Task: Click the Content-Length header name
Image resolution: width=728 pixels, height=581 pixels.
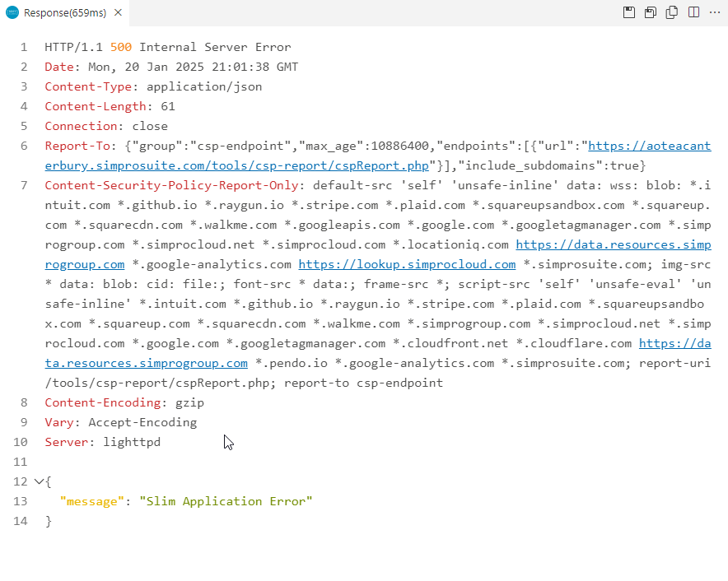Action: pyautogui.click(x=96, y=107)
